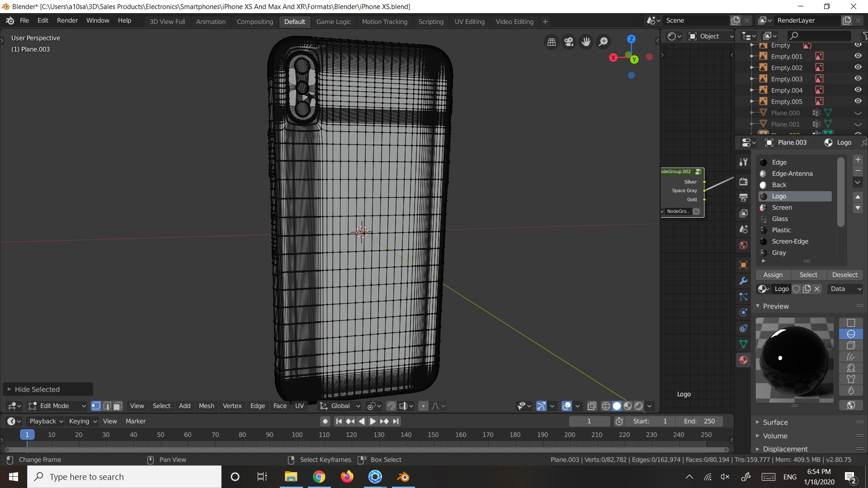868x488 pixels.
Task: Remove the selected material slot
Action: click(x=858, y=171)
